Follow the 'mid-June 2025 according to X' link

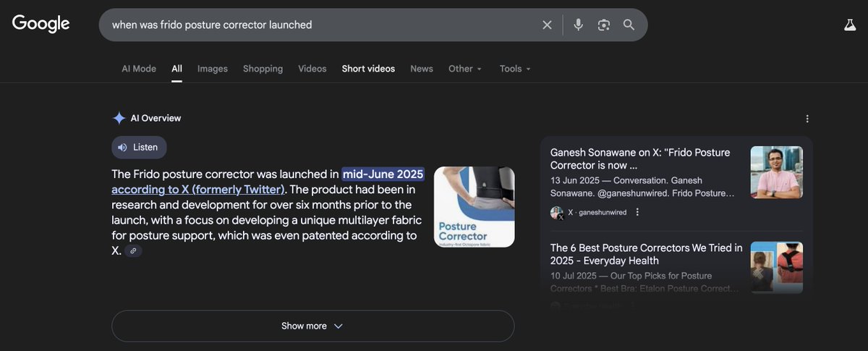pos(268,182)
